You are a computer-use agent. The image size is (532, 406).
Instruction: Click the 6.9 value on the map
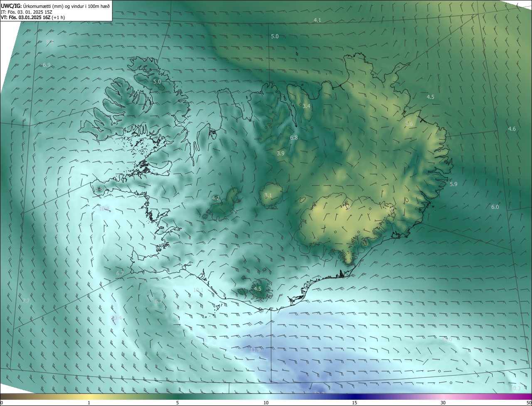click(47, 65)
